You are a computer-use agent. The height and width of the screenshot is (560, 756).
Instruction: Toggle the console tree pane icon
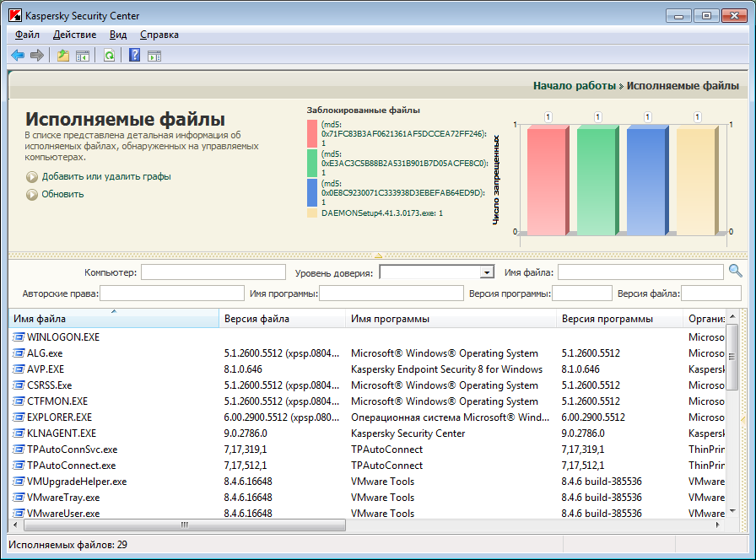pos(83,56)
